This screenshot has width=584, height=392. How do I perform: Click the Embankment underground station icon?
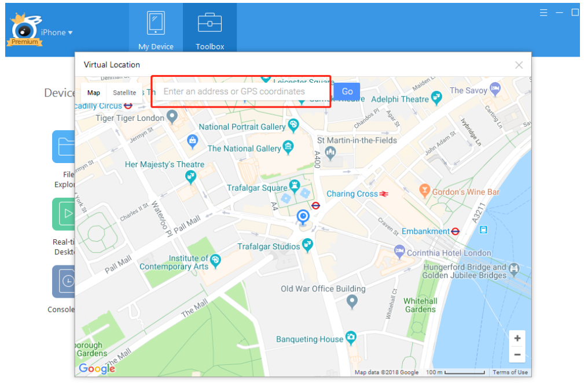(455, 231)
